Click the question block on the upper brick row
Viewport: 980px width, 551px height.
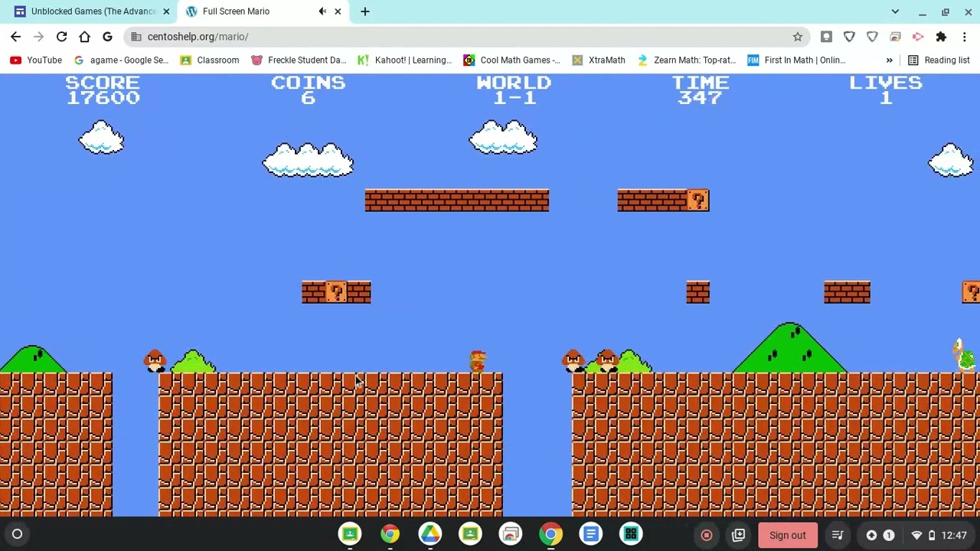coord(697,201)
